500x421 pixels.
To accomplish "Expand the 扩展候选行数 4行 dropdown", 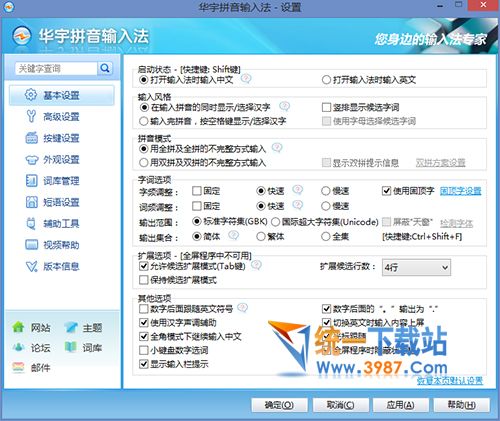I will tap(416, 267).
